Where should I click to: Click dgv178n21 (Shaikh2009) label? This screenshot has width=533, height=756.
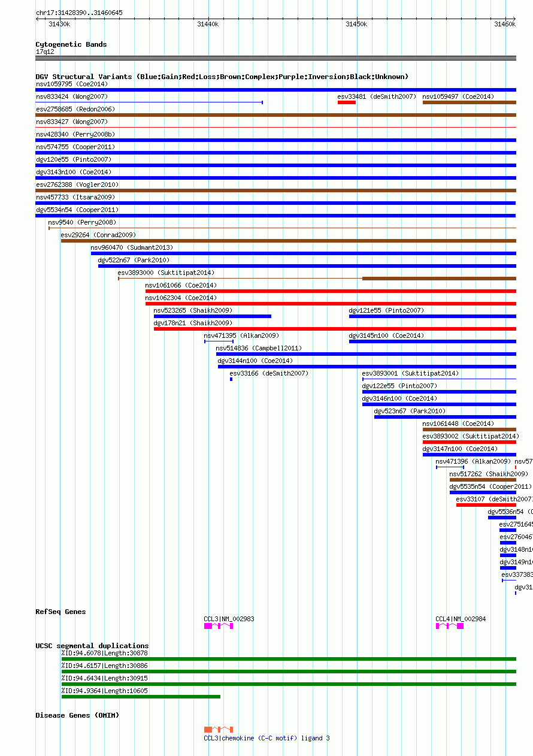tap(193, 323)
